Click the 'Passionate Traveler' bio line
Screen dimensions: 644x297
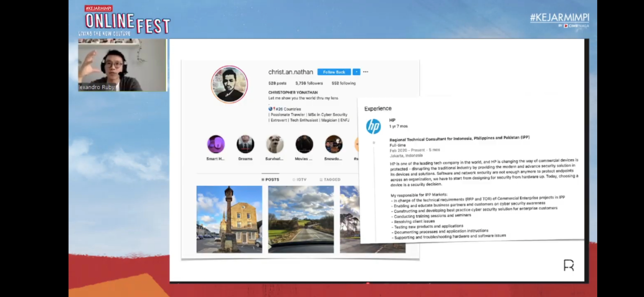[308, 114]
